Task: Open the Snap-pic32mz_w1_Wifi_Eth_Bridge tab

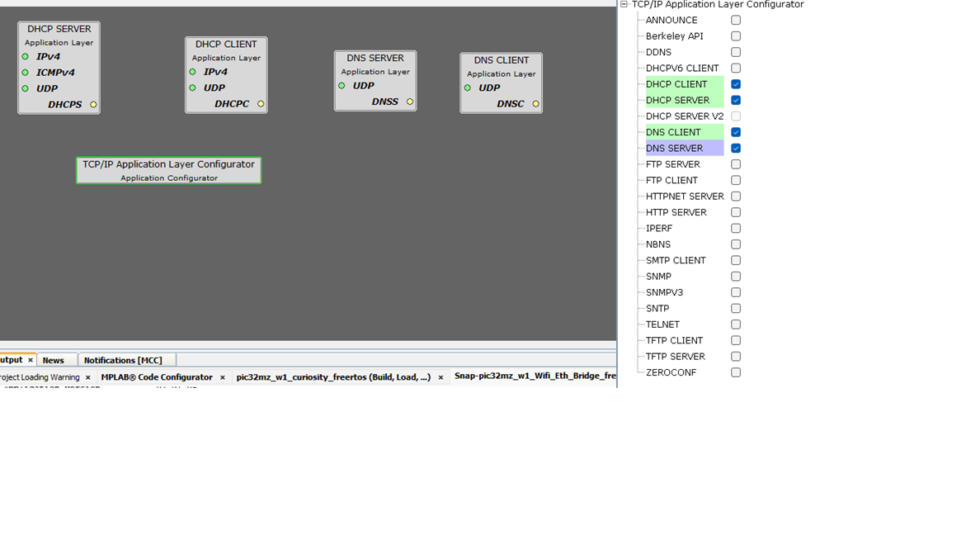Action: point(535,376)
